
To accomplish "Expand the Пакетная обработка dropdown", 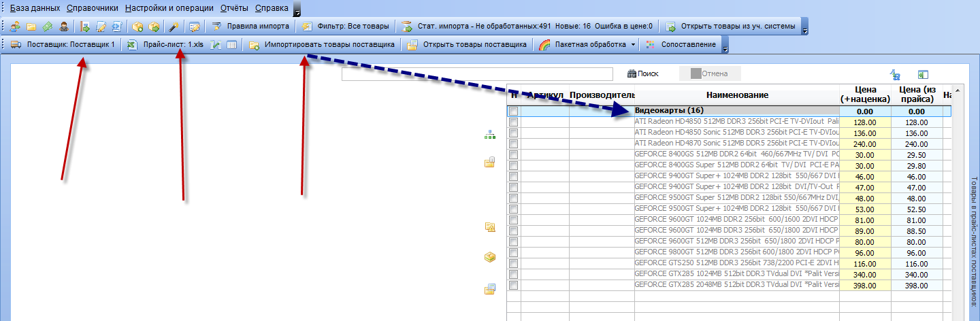I will coord(634,45).
